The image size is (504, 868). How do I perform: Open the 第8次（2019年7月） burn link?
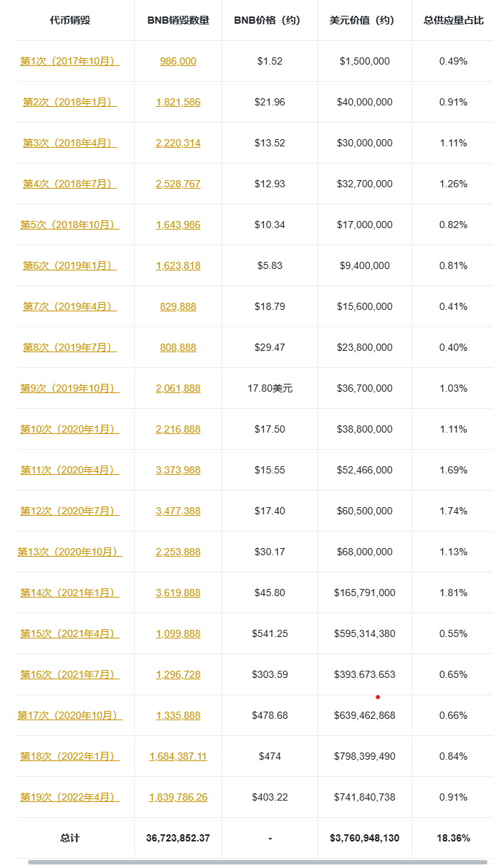coord(70,347)
